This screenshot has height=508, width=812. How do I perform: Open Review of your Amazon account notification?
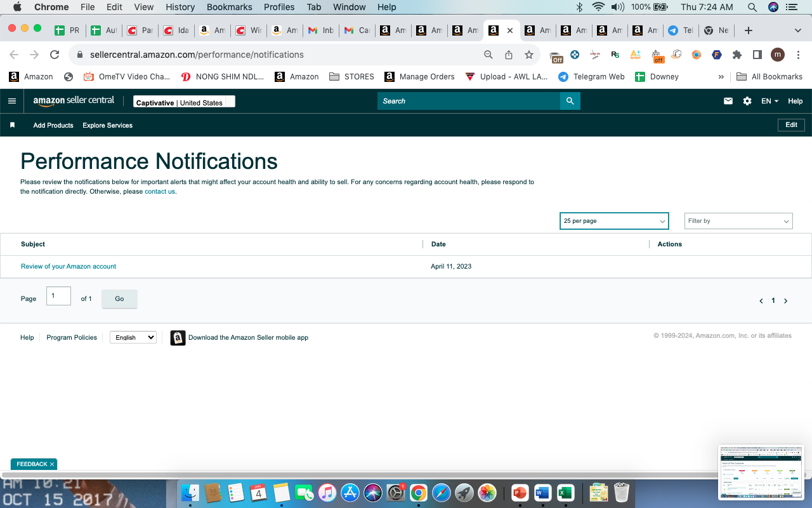point(69,267)
